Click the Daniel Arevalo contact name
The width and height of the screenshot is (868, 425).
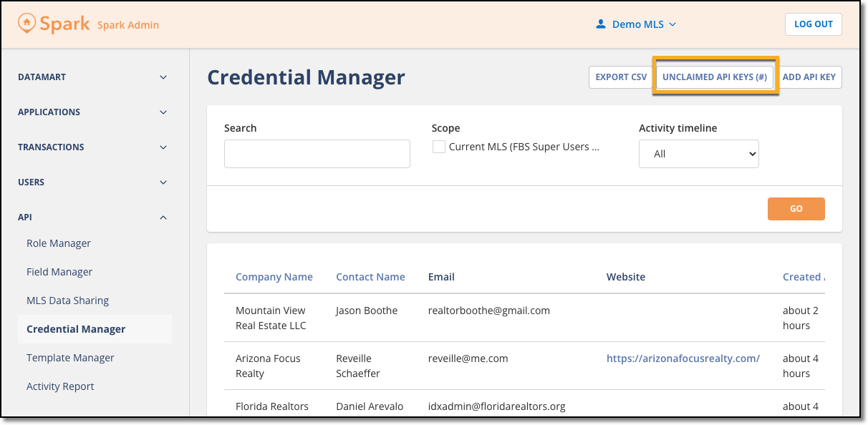(x=370, y=406)
